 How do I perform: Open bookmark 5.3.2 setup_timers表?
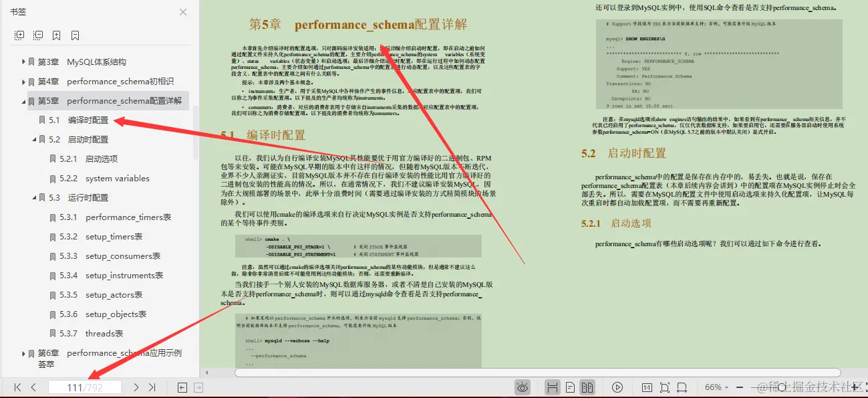pyautogui.click(x=101, y=237)
